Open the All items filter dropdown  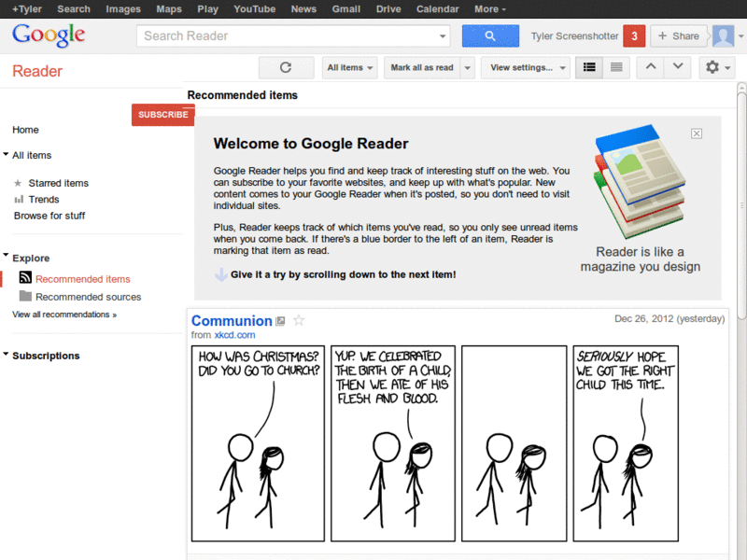pos(349,67)
